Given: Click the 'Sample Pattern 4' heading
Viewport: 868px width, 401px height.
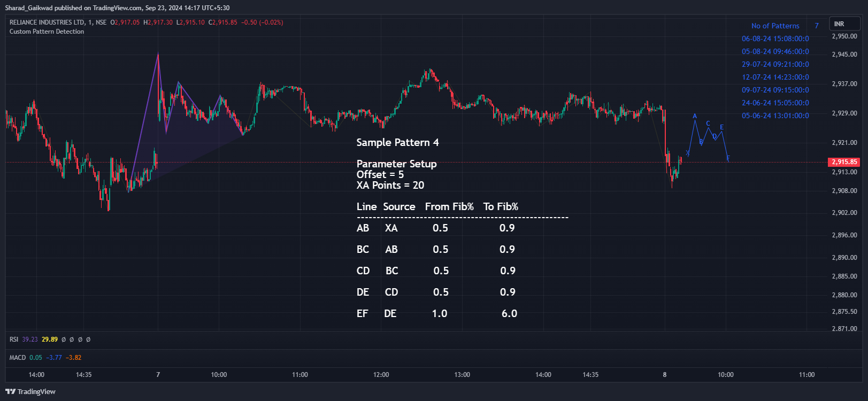Looking at the screenshot, I should (397, 142).
